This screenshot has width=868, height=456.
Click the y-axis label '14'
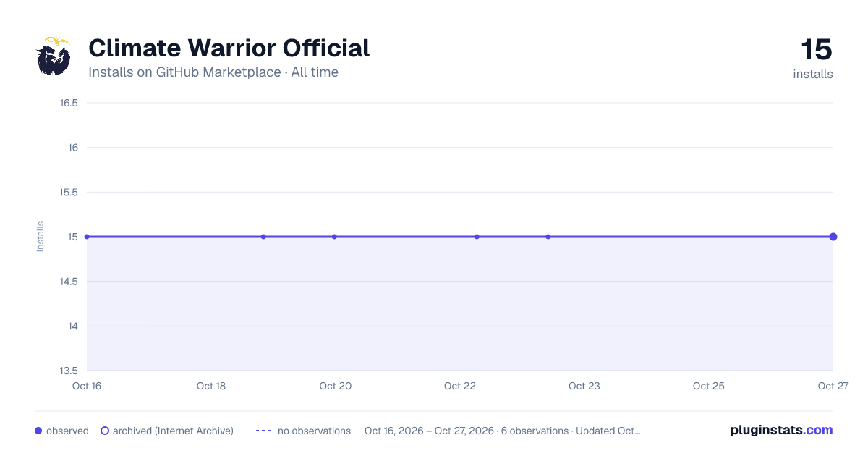[x=72, y=326]
